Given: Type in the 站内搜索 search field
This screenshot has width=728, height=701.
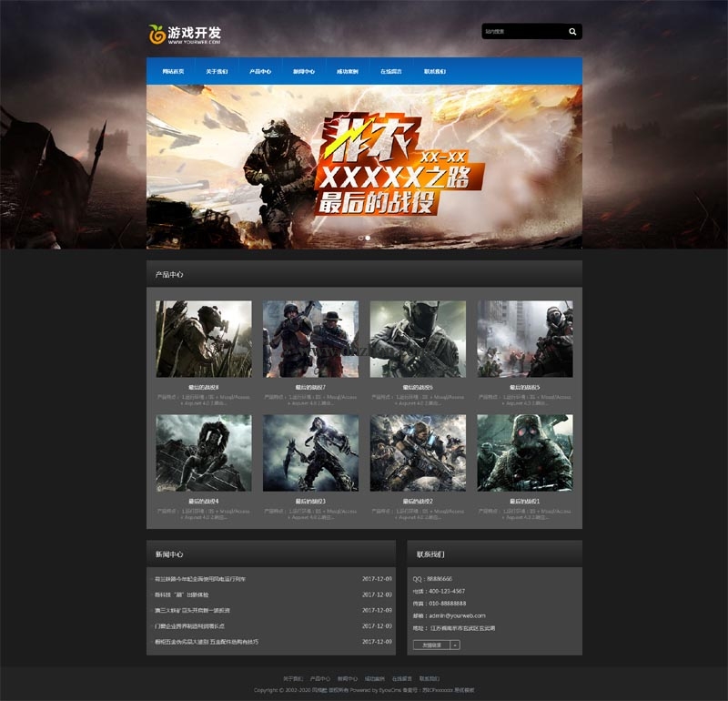Looking at the screenshot, I should coord(521,32).
